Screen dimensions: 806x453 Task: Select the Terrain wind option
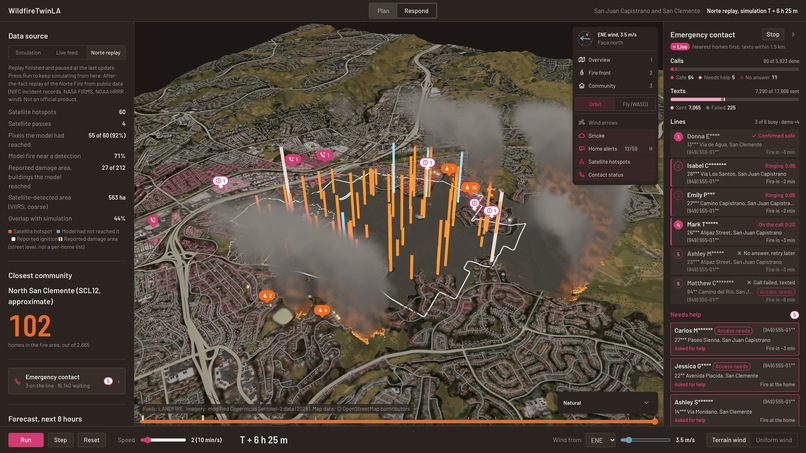coord(728,440)
